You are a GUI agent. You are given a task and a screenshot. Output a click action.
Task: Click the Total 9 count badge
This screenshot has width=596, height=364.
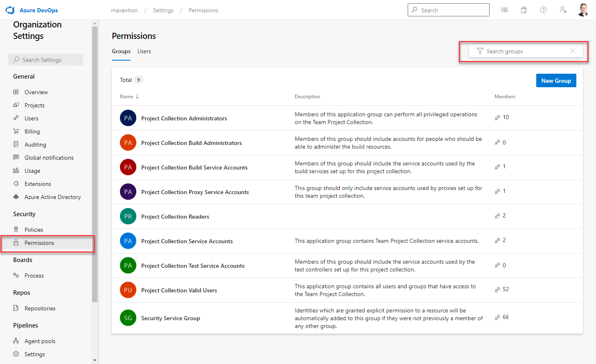click(138, 80)
